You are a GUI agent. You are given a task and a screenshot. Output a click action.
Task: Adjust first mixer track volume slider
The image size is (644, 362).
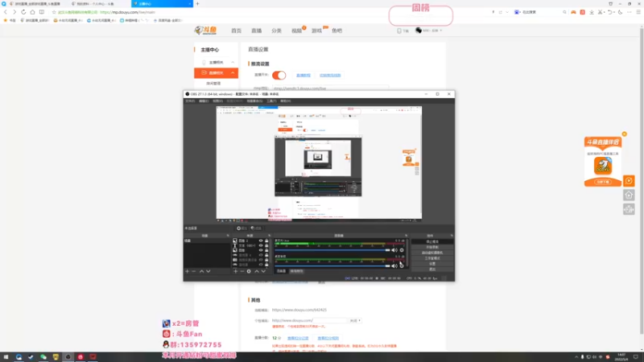coord(332,250)
